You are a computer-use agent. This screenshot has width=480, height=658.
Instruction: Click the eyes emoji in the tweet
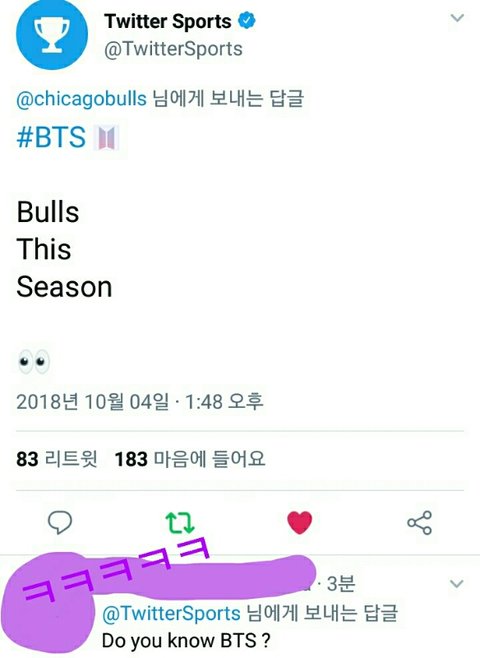pyautogui.click(x=34, y=361)
